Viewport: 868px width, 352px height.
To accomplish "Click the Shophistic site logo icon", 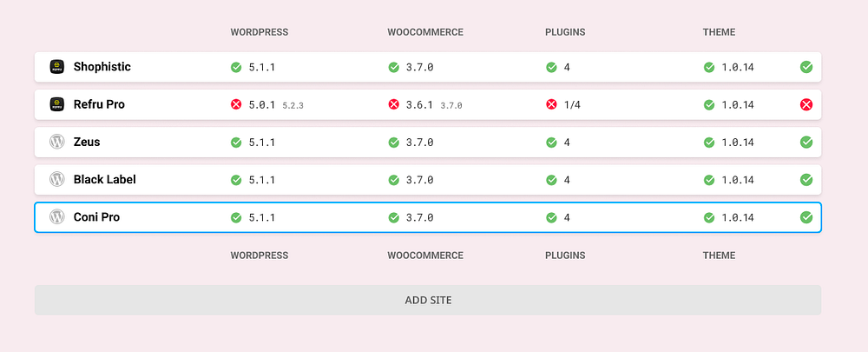I will click(x=57, y=67).
